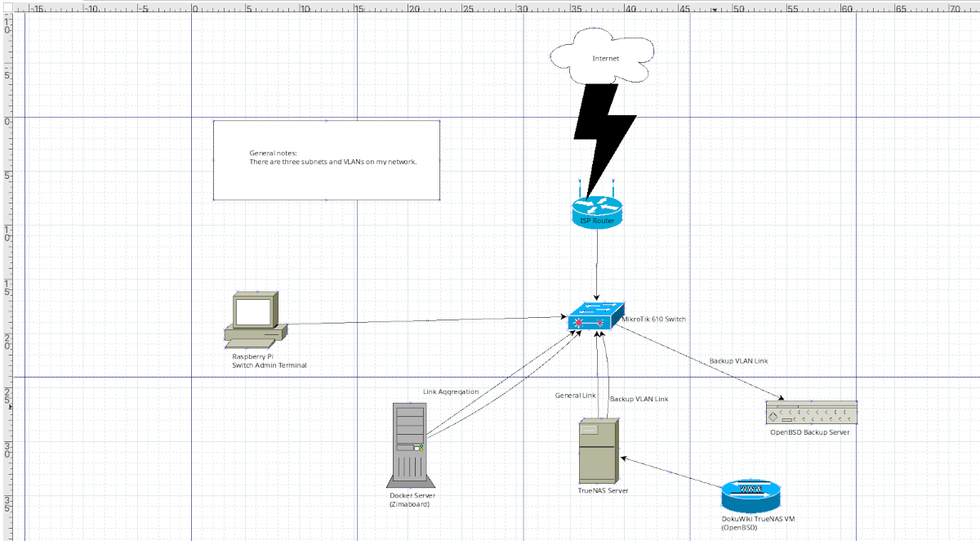The width and height of the screenshot is (980, 541).
Task: Click the General Link label
Action: [577, 396]
